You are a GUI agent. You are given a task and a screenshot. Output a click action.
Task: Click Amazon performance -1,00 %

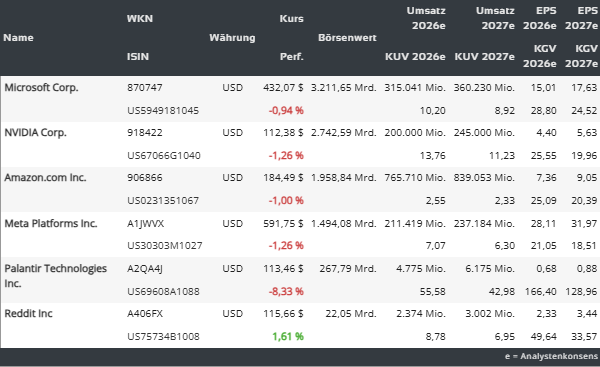(286, 201)
